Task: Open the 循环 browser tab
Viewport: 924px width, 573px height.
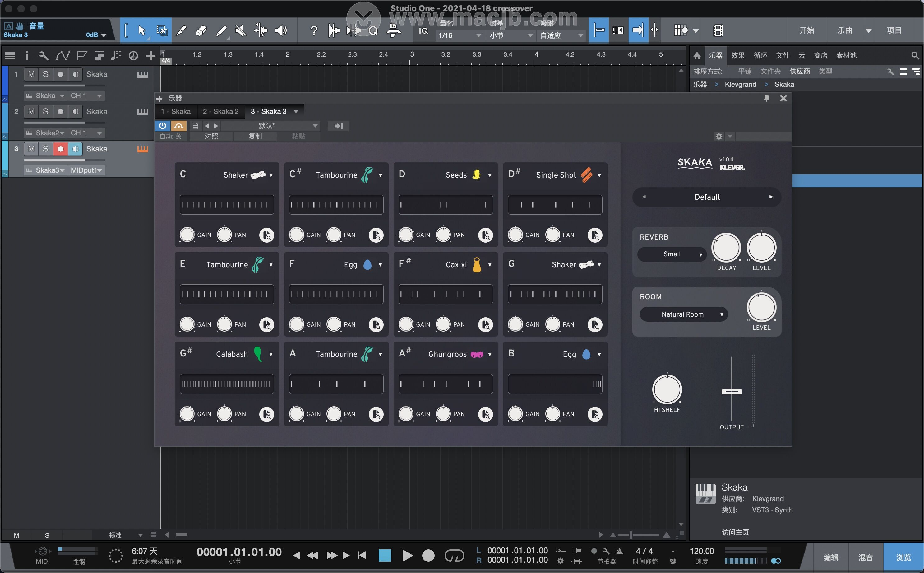Action: 760,56
